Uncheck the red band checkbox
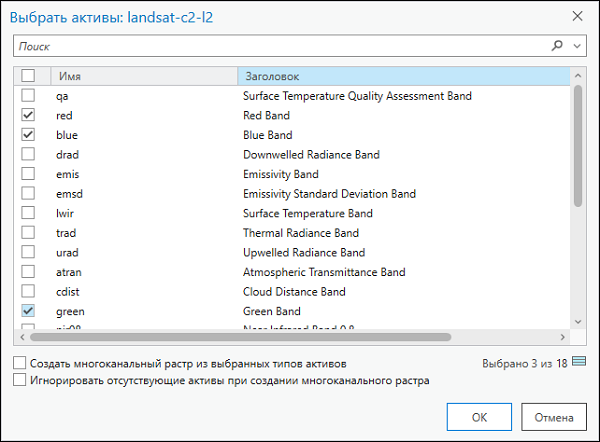The width and height of the screenshot is (600, 442). [x=28, y=116]
